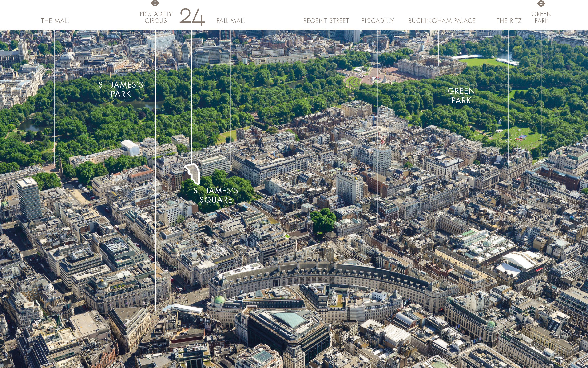Click the BUCKINGHAM PALACE label
The width and height of the screenshot is (588, 368).
(x=442, y=21)
